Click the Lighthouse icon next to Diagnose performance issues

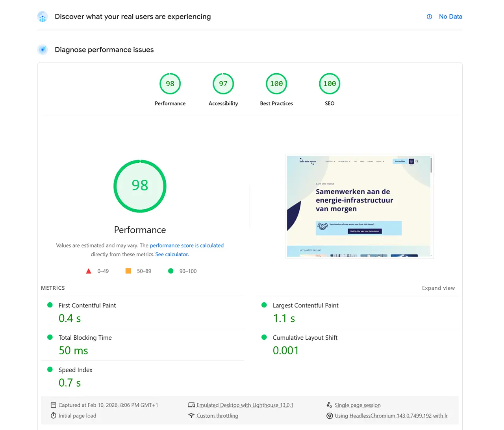tap(42, 50)
